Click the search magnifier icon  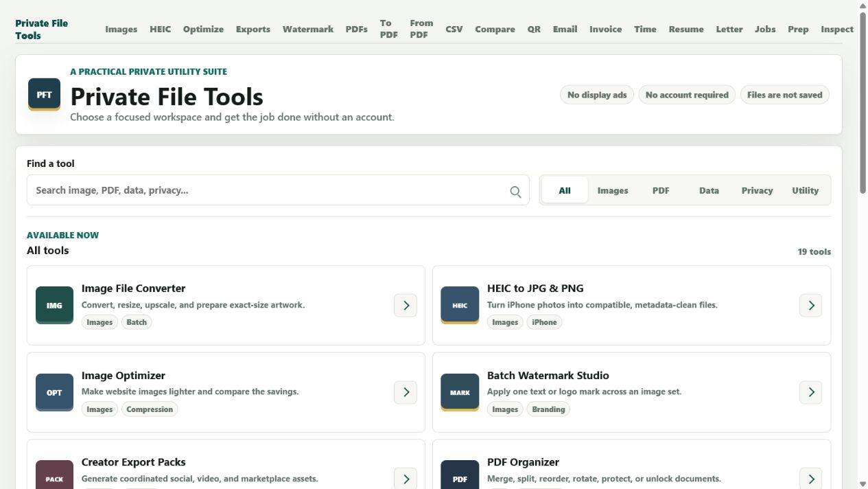(515, 192)
